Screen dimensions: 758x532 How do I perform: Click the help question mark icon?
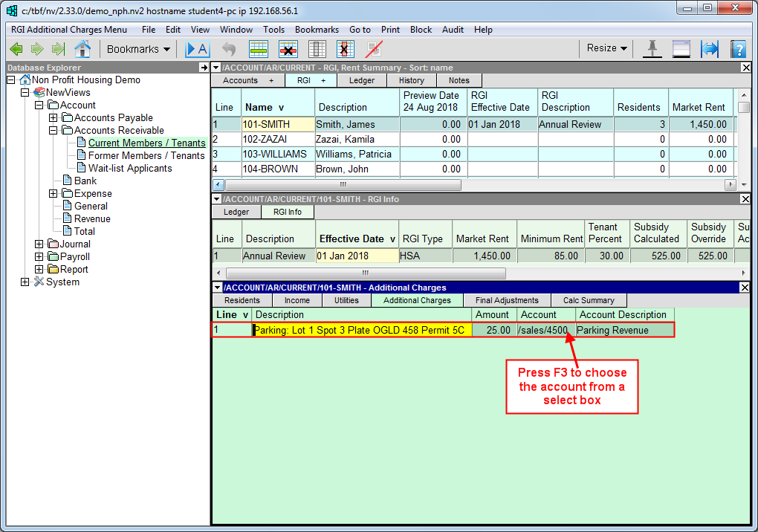pos(737,49)
